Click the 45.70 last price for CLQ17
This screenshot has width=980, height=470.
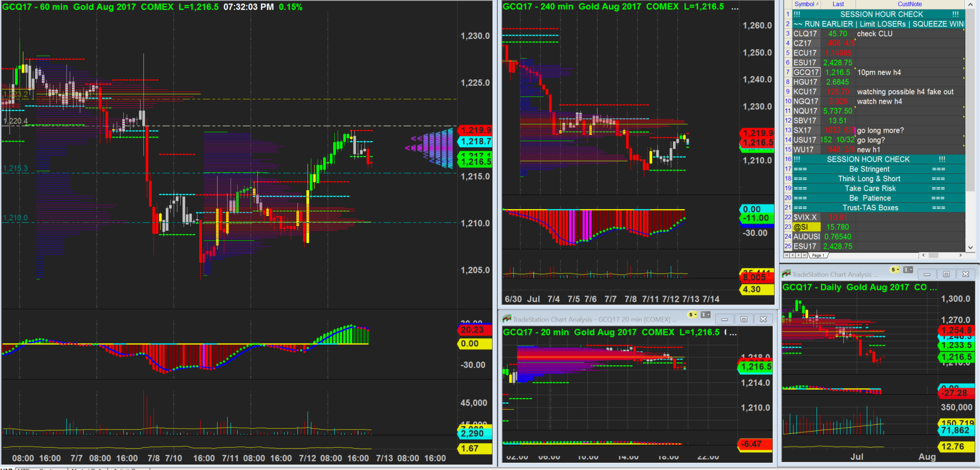[838, 34]
